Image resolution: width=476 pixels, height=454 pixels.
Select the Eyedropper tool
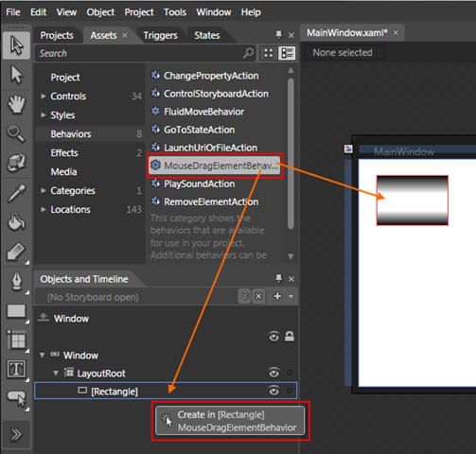[16, 193]
